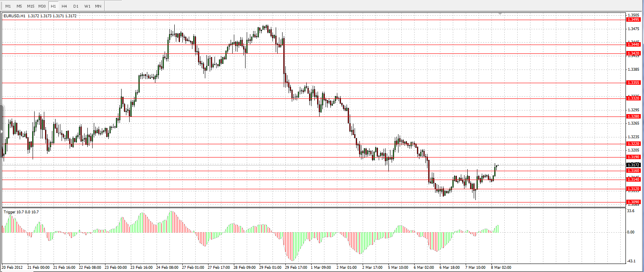Click the 22 Feb 08:00 time label
644x272 pixels.
(90, 268)
